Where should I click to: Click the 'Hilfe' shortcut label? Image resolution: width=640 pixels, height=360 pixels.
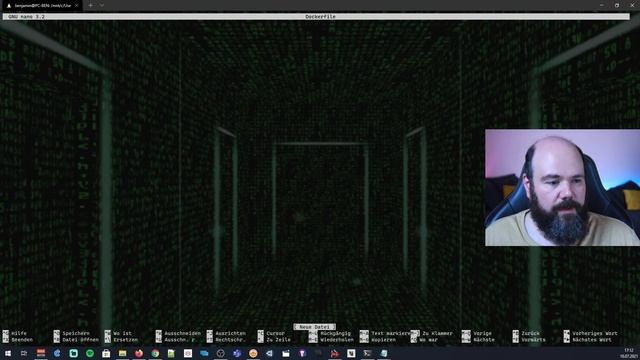[19, 333]
